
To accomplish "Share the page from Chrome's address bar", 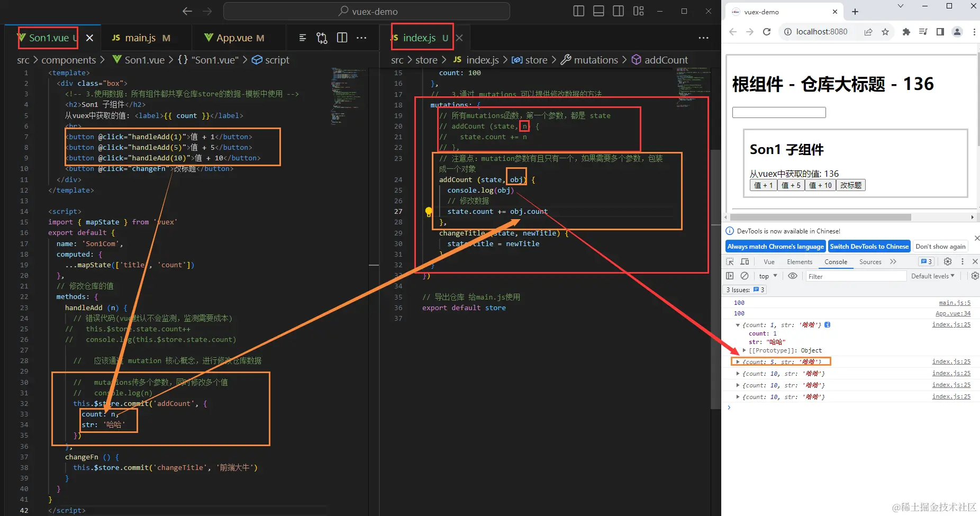I will [868, 32].
